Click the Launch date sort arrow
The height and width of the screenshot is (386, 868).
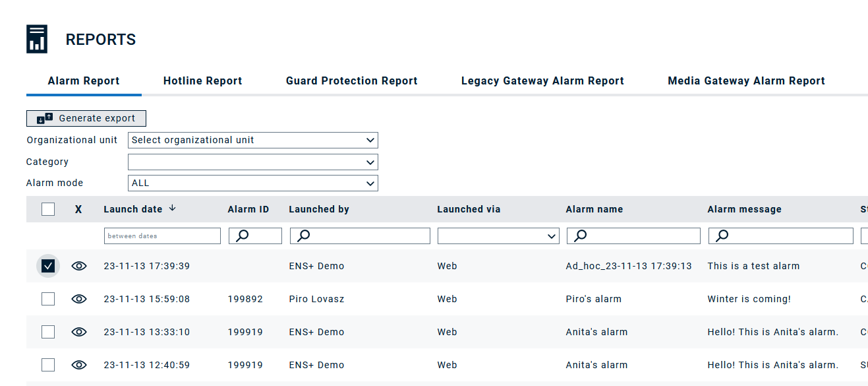pos(173,209)
